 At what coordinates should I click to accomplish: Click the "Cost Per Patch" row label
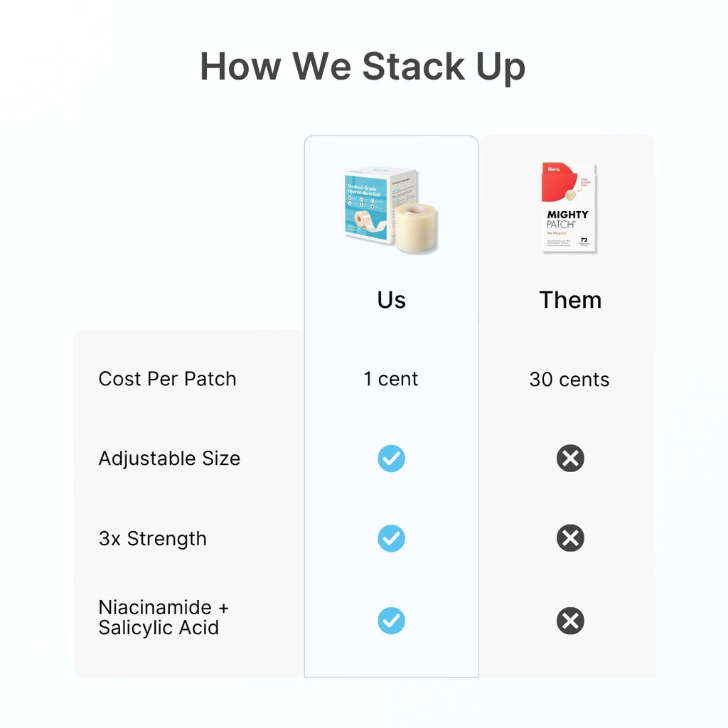[x=167, y=379]
